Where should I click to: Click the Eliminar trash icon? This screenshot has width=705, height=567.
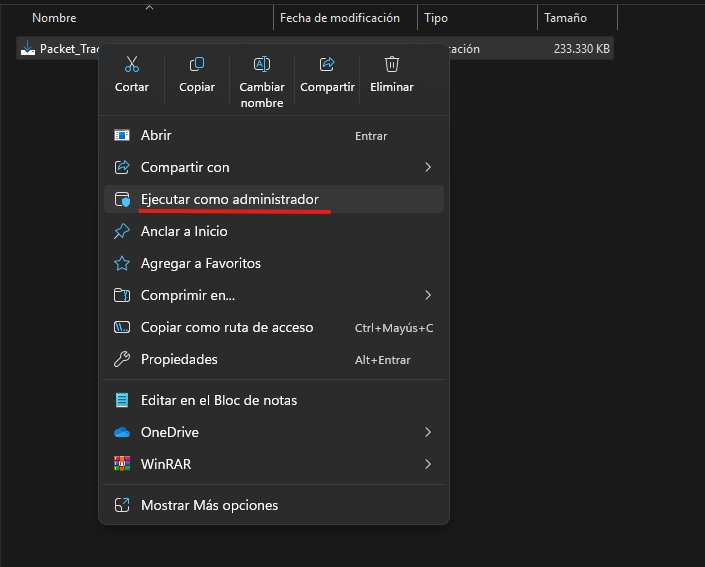click(x=392, y=65)
